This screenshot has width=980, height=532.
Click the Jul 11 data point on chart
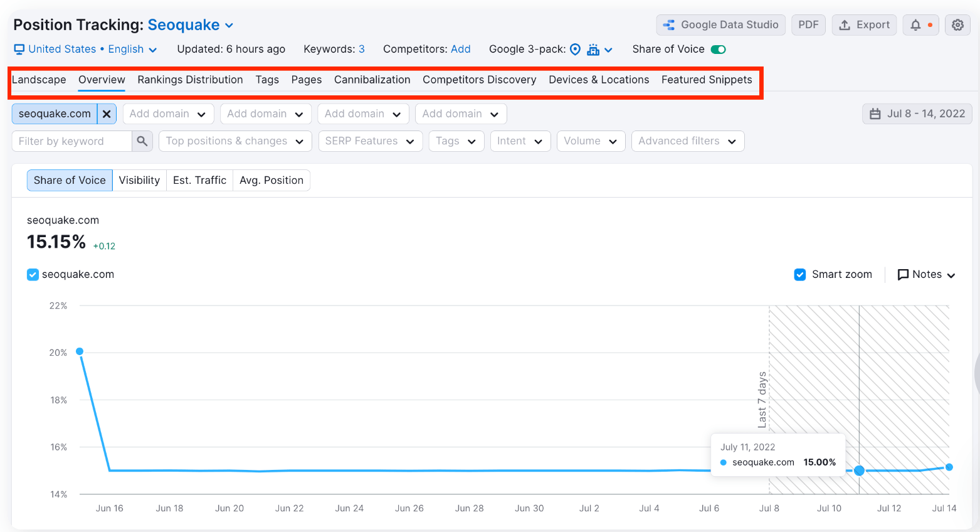[858, 470]
